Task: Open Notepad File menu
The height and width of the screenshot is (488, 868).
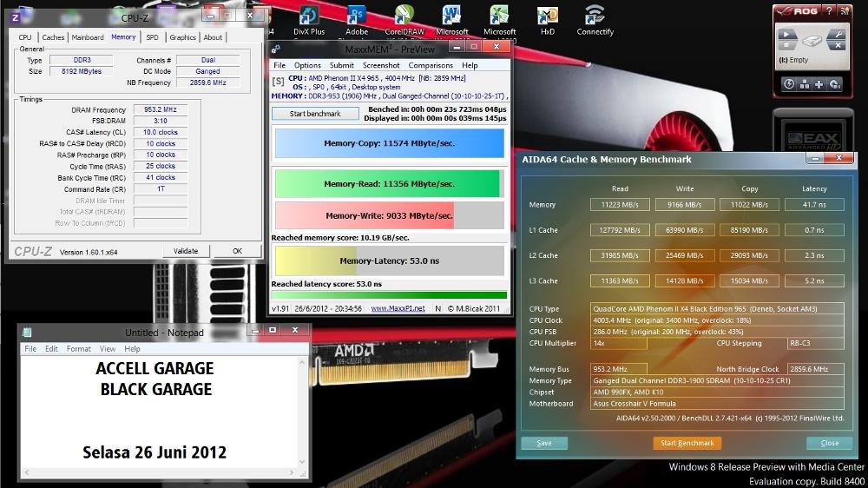Action: click(30, 348)
